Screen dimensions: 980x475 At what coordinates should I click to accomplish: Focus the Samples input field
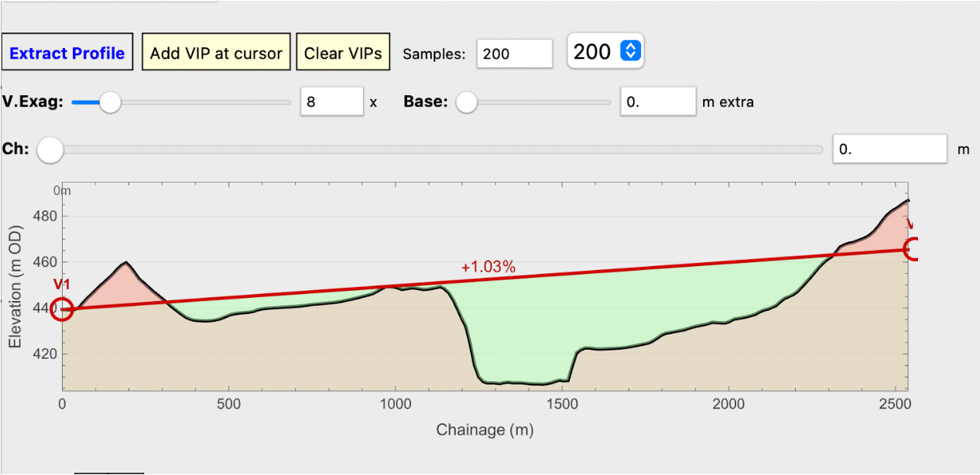pos(514,53)
